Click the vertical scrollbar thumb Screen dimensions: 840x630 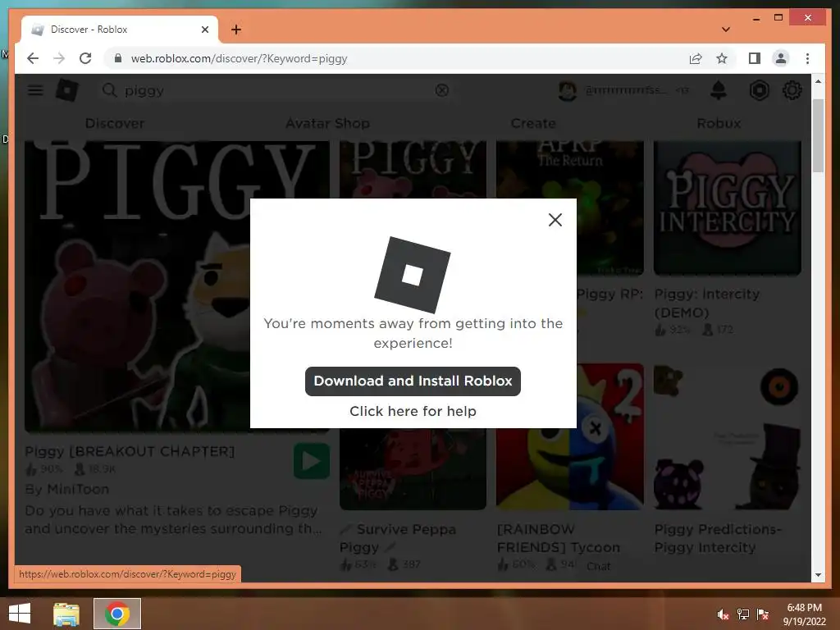818,135
